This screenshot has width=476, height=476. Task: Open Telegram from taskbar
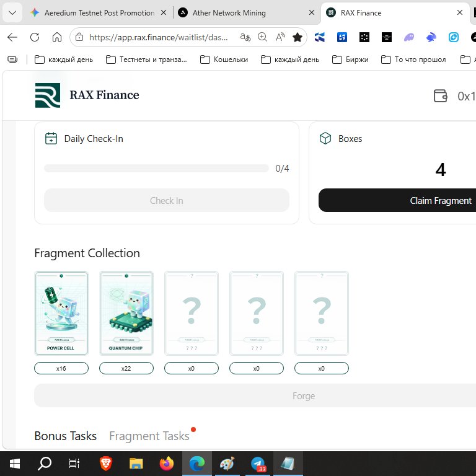pyautogui.click(x=258, y=464)
